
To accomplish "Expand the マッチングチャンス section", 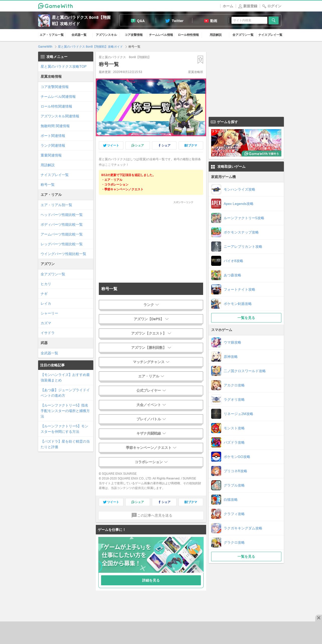I will pos(151,362).
